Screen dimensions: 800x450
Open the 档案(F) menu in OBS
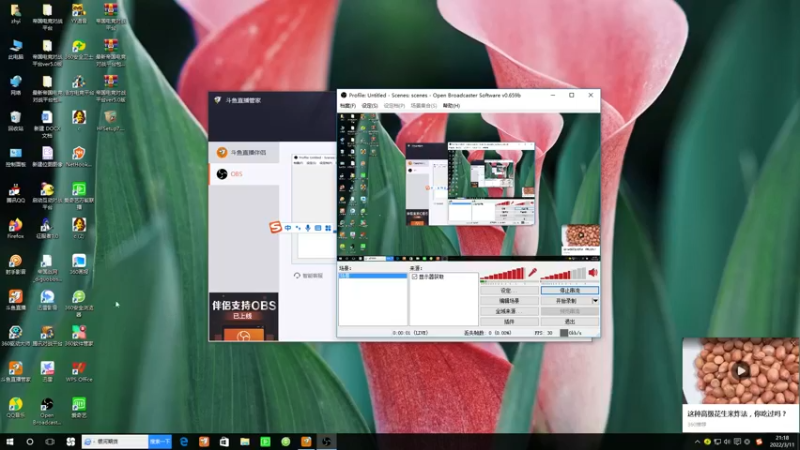point(348,106)
